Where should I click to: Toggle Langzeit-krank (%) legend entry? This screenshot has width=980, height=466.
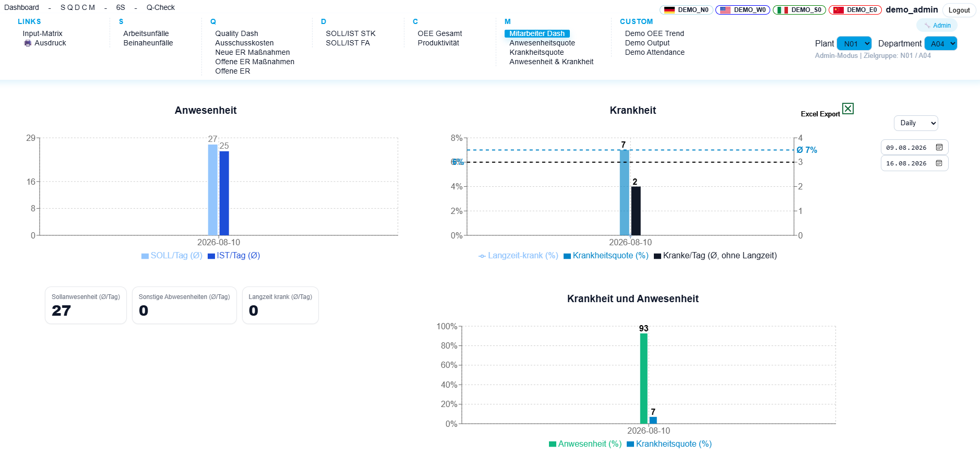click(x=518, y=256)
